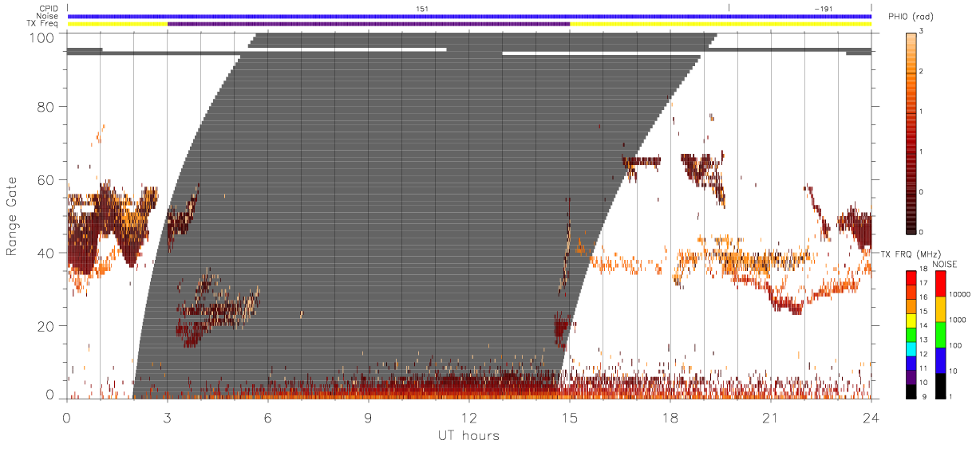This screenshot has width=980, height=452.
Task: Click the CPID label at top left
Action: (x=49, y=9)
